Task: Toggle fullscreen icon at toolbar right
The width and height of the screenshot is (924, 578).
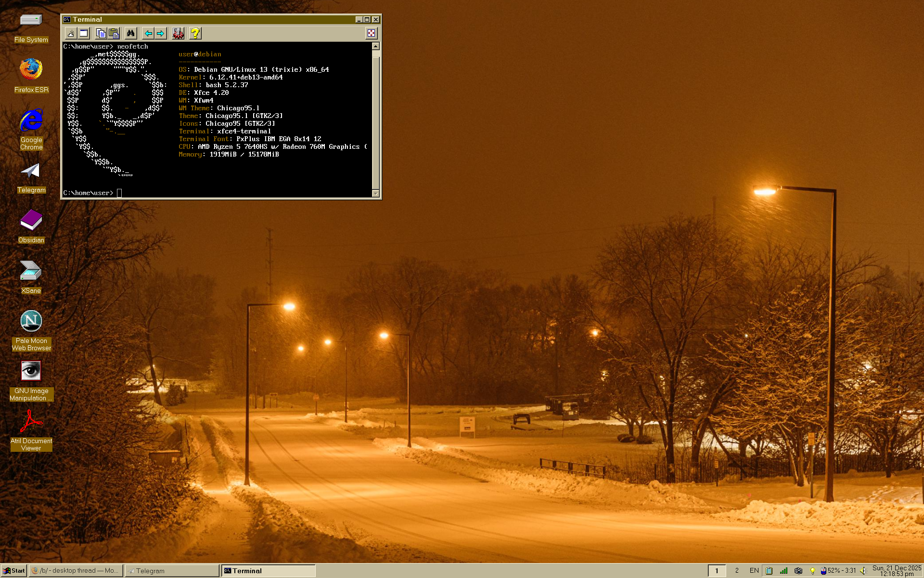Action: pos(371,33)
